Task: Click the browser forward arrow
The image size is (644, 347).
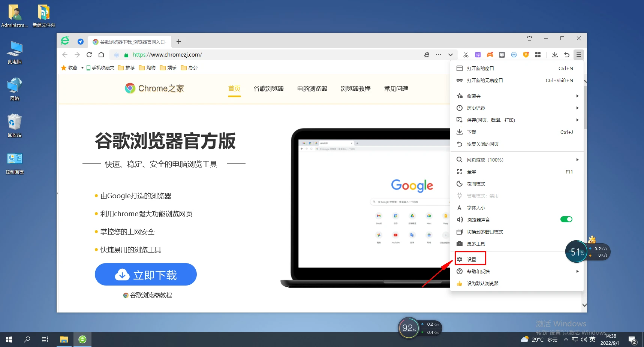Action: click(x=77, y=55)
